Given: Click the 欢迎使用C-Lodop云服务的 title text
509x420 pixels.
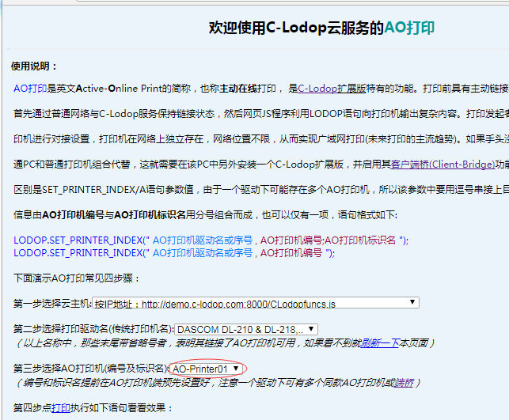Looking at the screenshot, I should click(295, 28).
